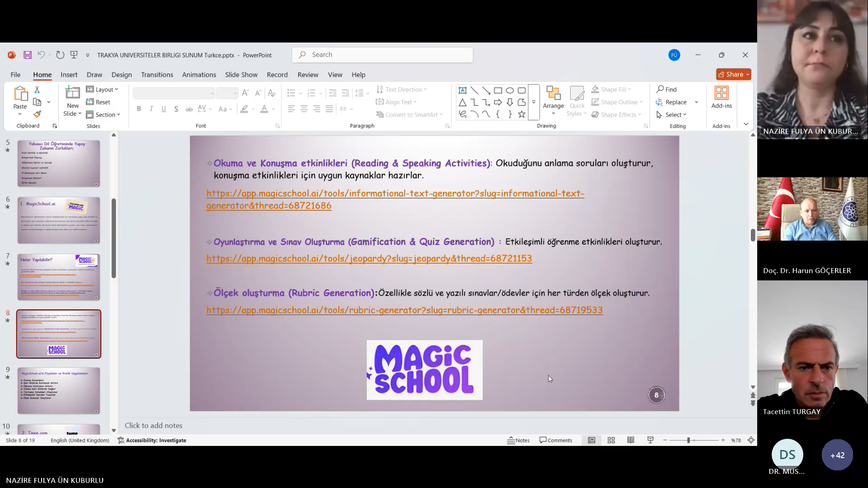
Task: Select the Text Box shape tool
Action: pos(462,90)
